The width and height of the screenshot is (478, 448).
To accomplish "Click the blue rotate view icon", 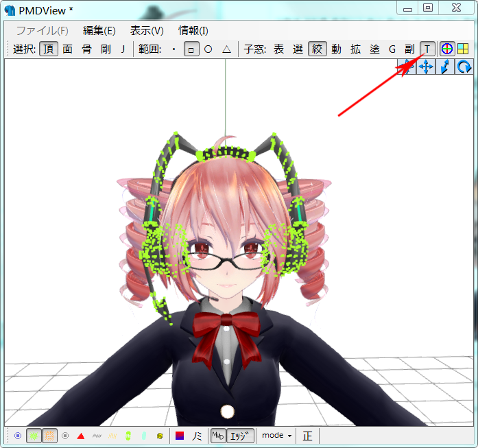I will [x=464, y=67].
